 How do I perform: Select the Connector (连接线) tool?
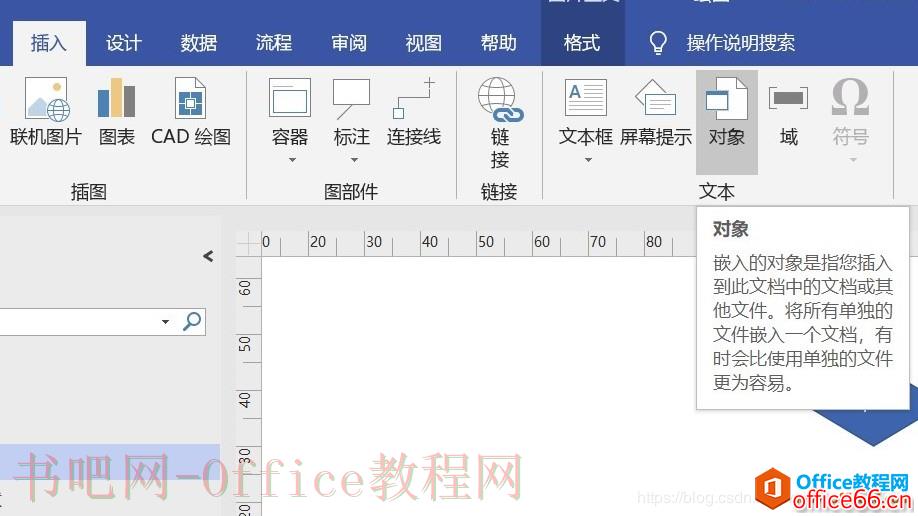coord(413,111)
